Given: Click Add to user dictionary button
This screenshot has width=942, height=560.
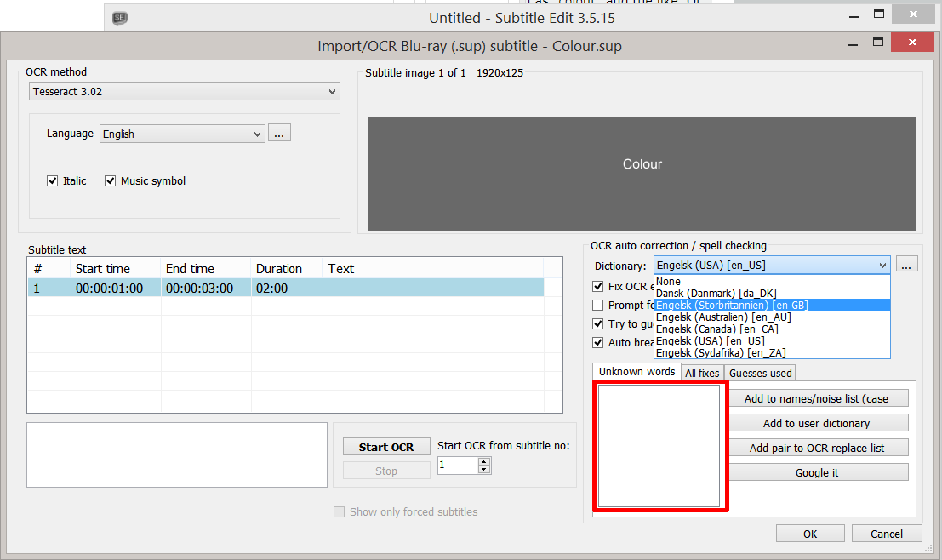Looking at the screenshot, I should pyautogui.click(x=817, y=423).
